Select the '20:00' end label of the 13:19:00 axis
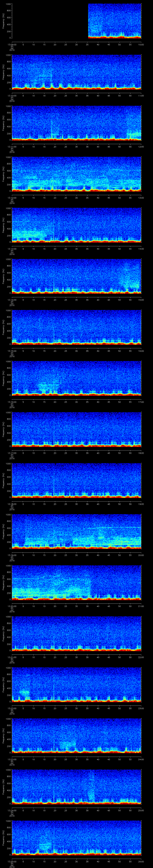The height and width of the screenshot is (868, 153). (x=141, y=555)
